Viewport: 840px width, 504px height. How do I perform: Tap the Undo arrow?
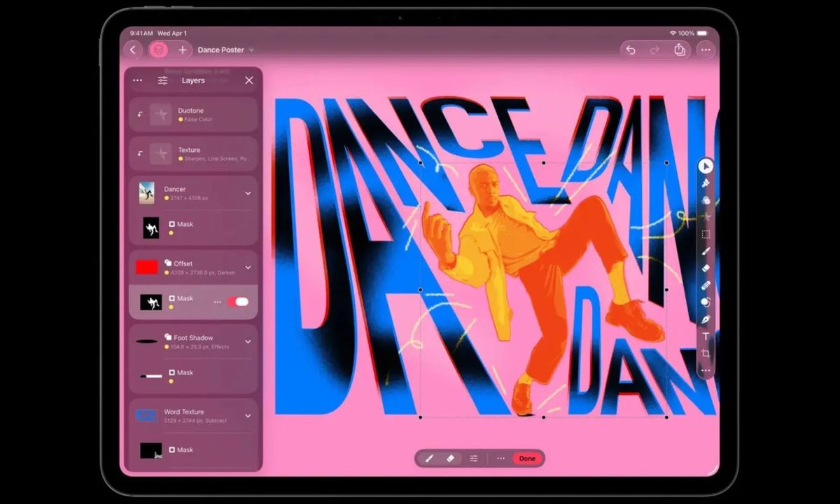coord(631,50)
